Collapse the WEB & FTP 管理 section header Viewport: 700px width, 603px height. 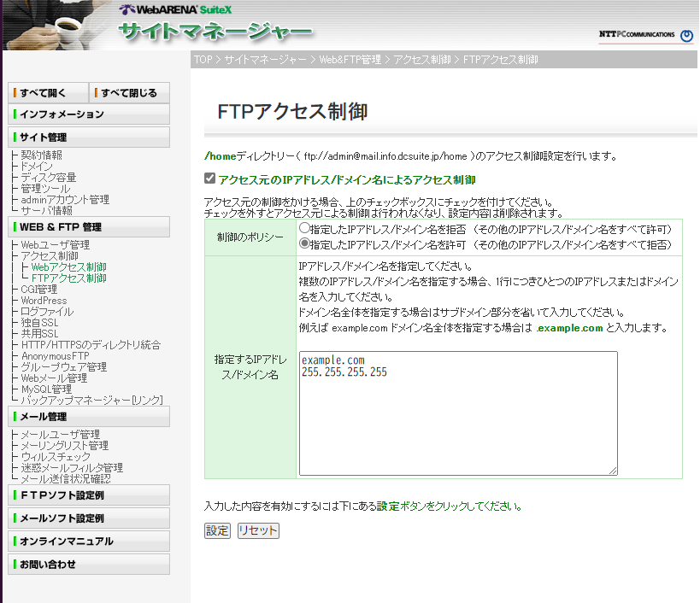89,226
